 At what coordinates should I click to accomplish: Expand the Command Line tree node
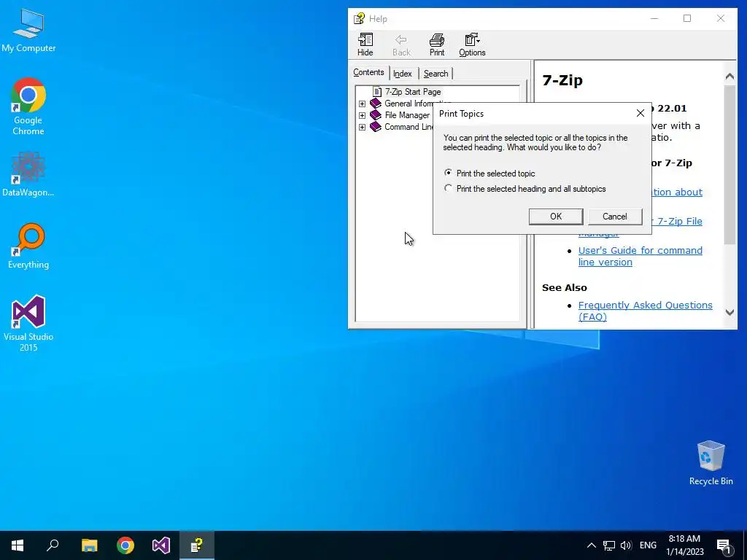362,127
